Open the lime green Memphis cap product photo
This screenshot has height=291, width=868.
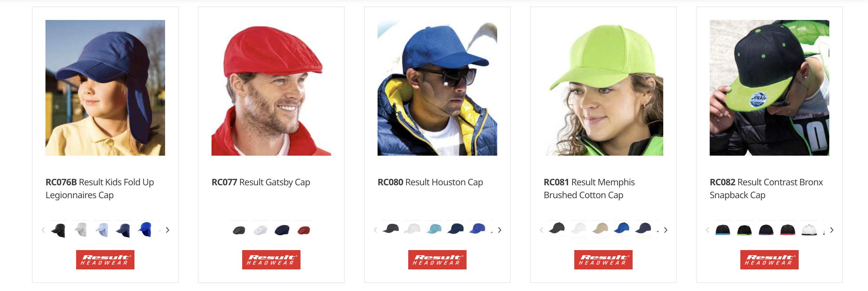tap(604, 88)
